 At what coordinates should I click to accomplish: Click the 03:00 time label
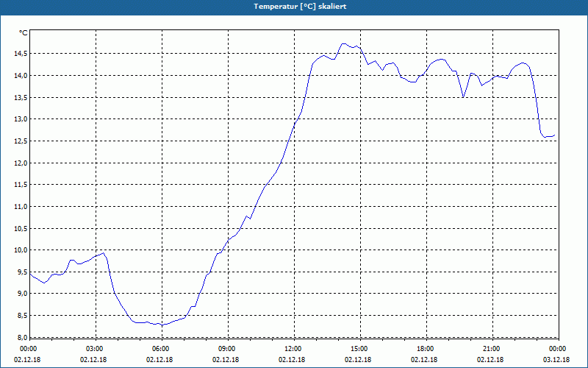[96, 349]
